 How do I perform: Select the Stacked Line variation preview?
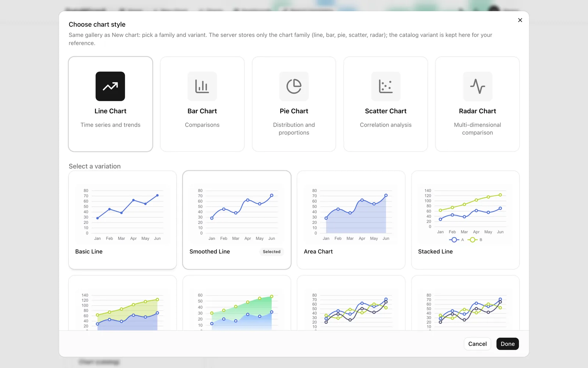point(465,214)
